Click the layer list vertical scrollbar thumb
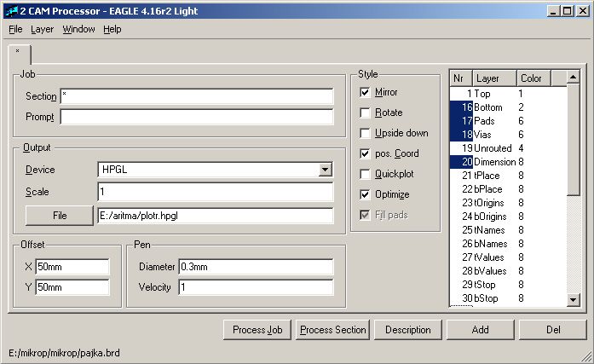Viewport: 594px width, 364px height. [x=574, y=140]
